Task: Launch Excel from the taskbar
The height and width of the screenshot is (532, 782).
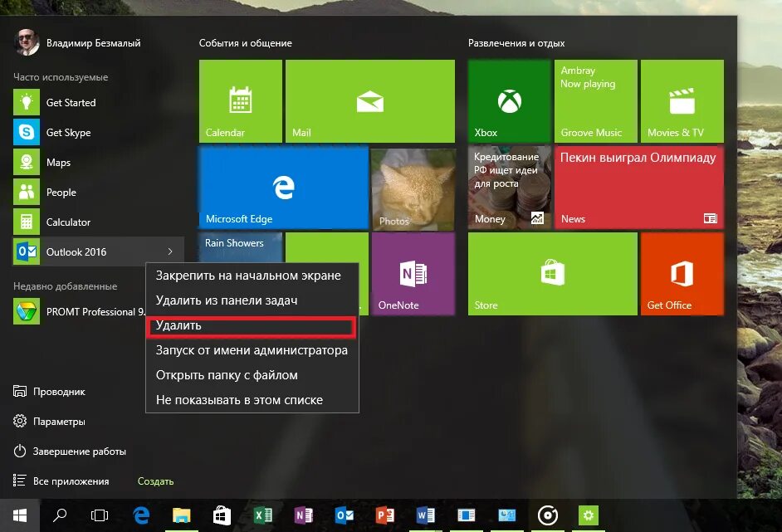Action: pyautogui.click(x=263, y=515)
